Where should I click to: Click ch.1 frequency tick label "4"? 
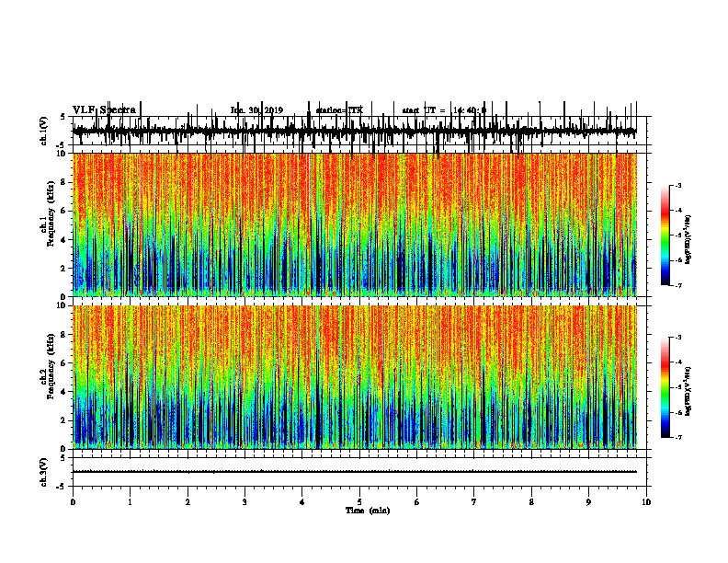click(64, 240)
